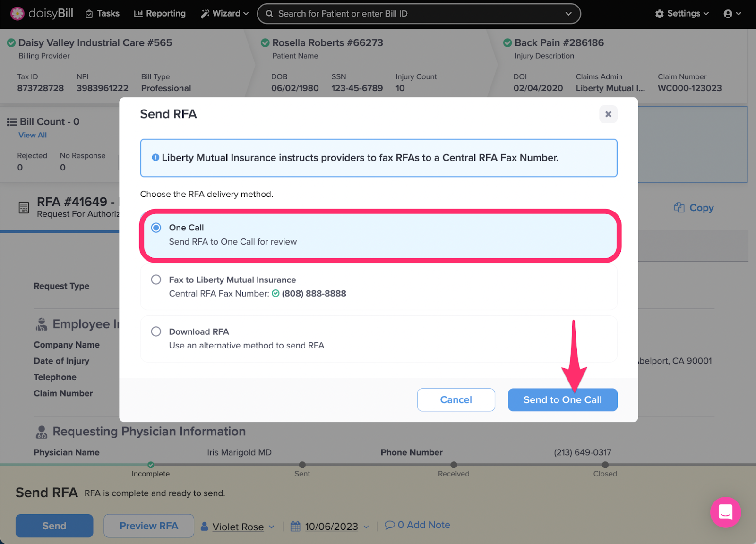Click the daisyBill flower logo

click(x=17, y=14)
